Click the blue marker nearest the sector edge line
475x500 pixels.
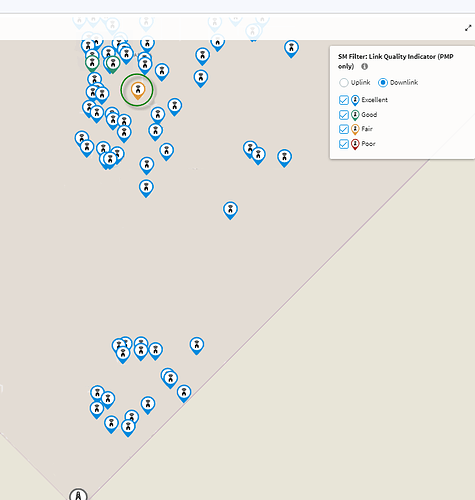(x=184, y=394)
